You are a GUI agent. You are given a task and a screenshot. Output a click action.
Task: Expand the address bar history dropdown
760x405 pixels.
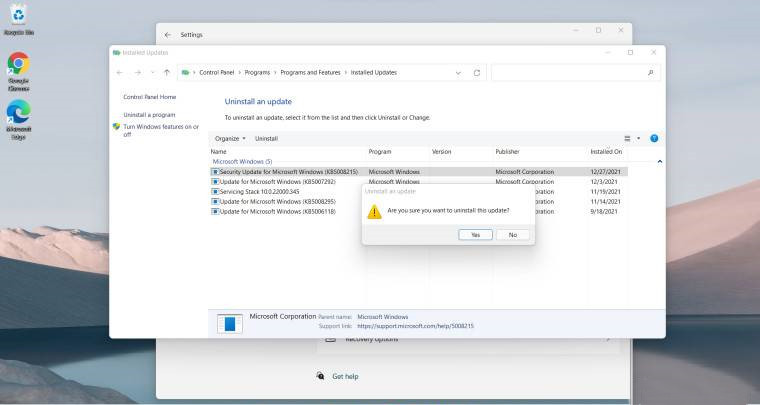click(x=458, y=73)
